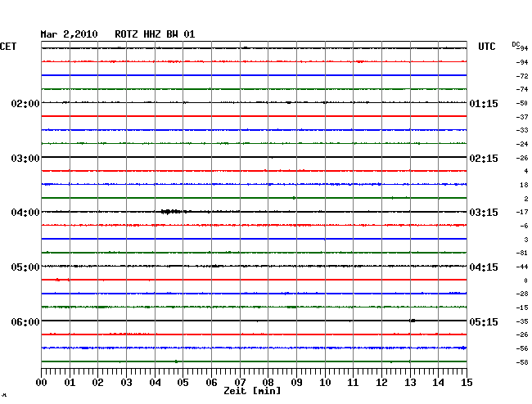532x404 pixels.
Task: Select the "06:00" CET time label
Action: (25, 321)
